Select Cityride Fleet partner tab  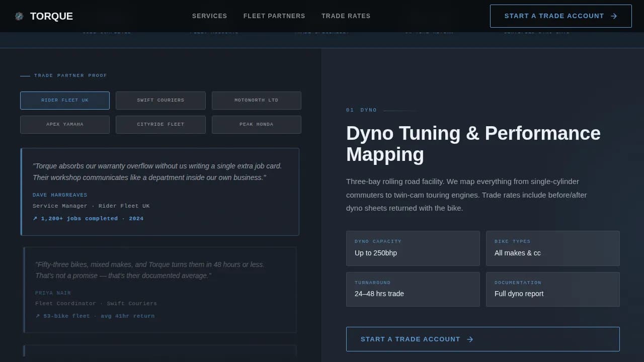point(160,125)
